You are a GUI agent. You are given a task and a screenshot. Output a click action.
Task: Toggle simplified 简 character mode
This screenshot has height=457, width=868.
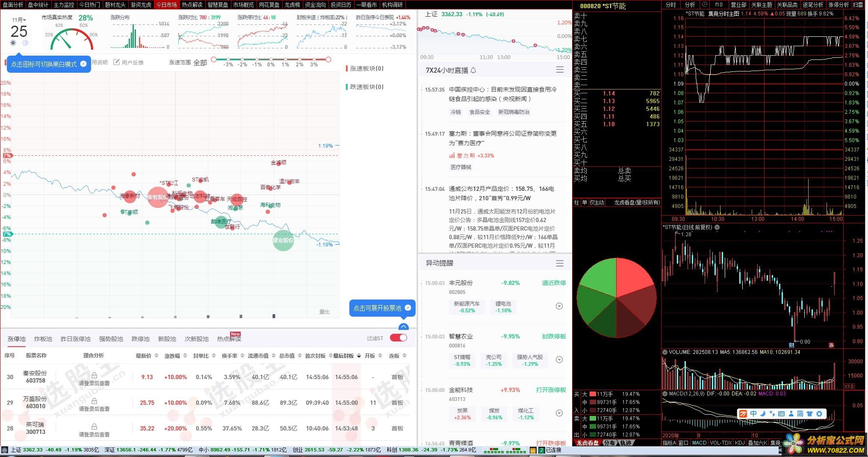pos(800,414)
